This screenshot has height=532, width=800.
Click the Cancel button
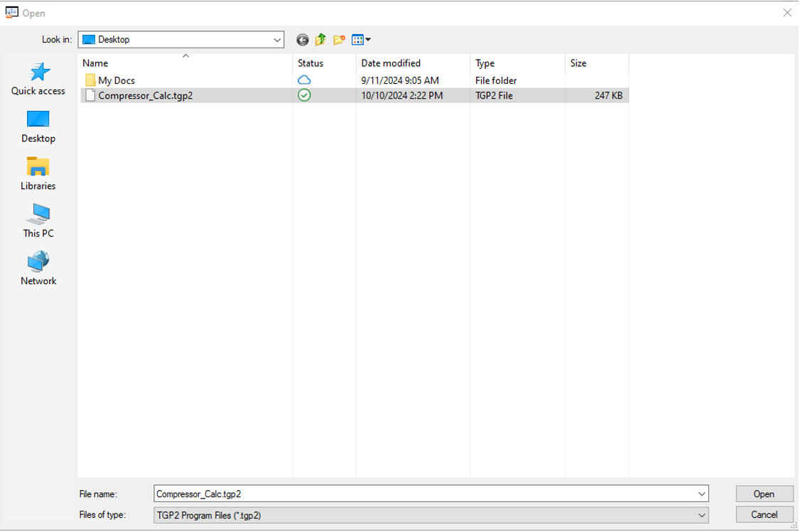click(764, 515)
